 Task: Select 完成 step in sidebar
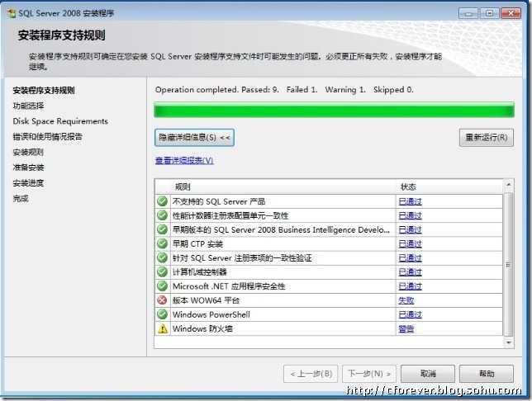[x=21, y=198]
